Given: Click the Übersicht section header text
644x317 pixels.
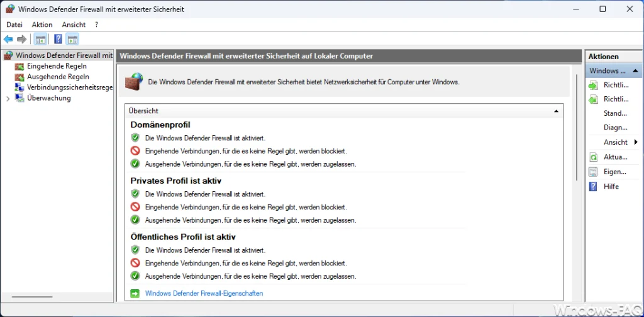Looking at the screenshot, I should [143, 111].
